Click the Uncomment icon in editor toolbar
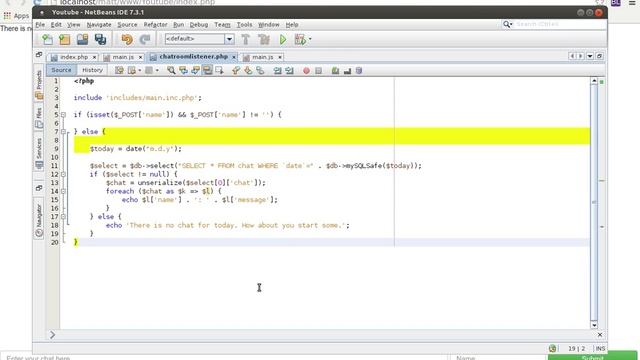The image size is (640, 360). (x=347, y=71)
